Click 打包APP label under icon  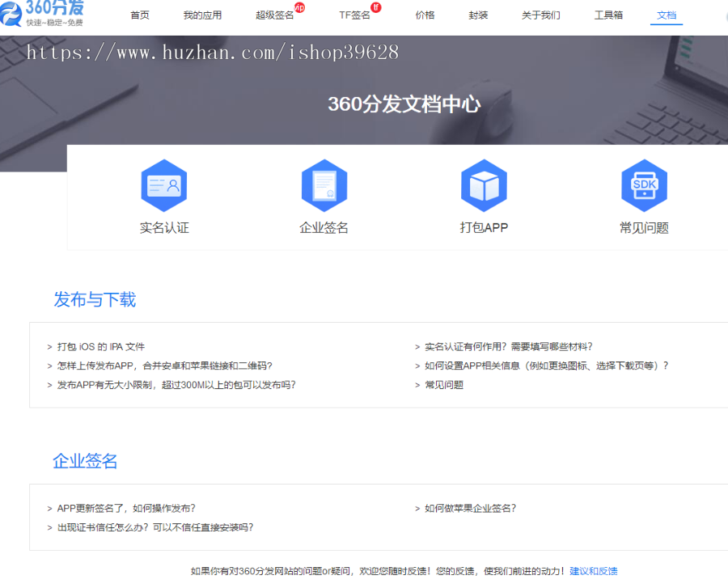[x=484, y=228]
